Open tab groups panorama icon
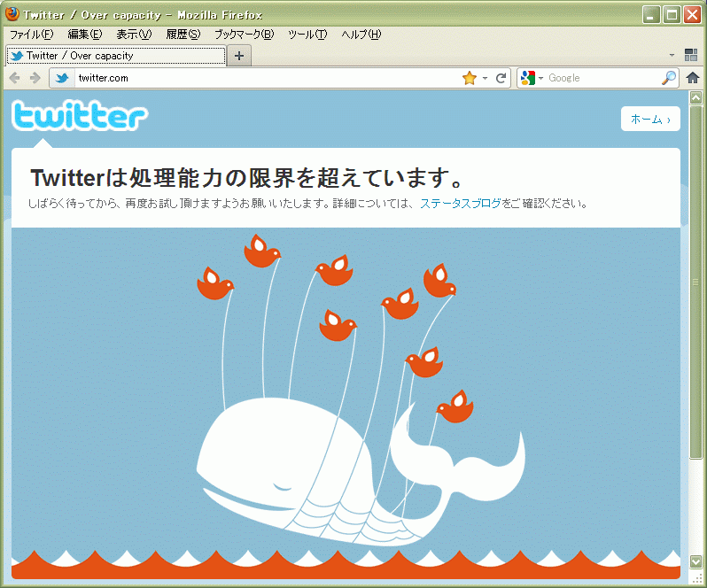Screen dimensions: 707x588 pos(691,55)
